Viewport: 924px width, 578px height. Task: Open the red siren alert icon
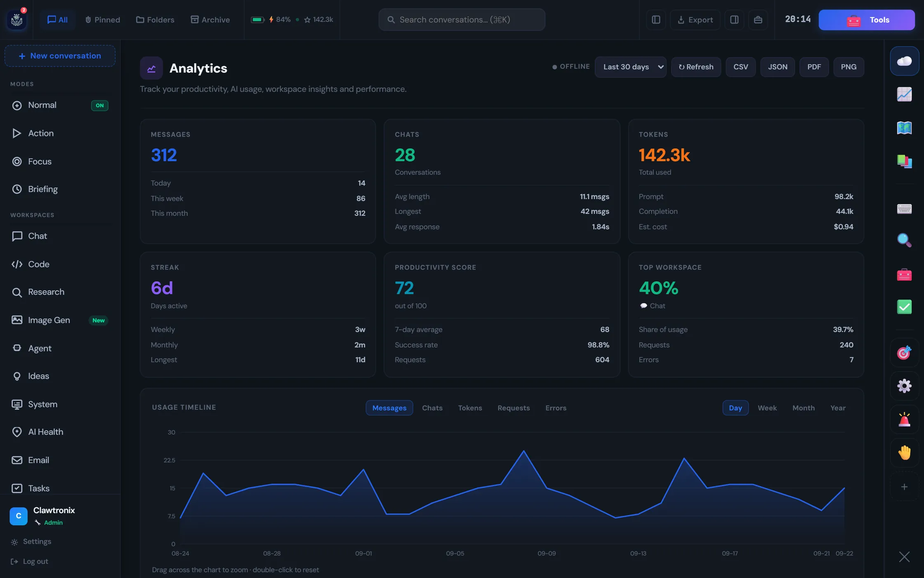pyautogui.click(x=904, y=419)
